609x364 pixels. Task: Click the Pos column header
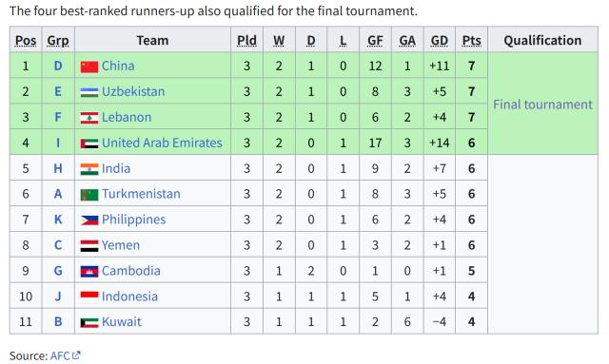(x=26, y=40)
